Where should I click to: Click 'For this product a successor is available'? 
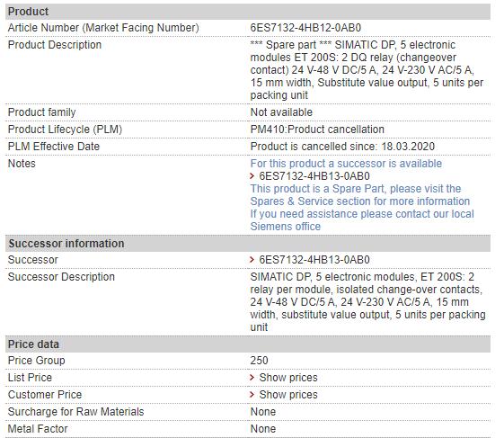click(x=346, y=164)
